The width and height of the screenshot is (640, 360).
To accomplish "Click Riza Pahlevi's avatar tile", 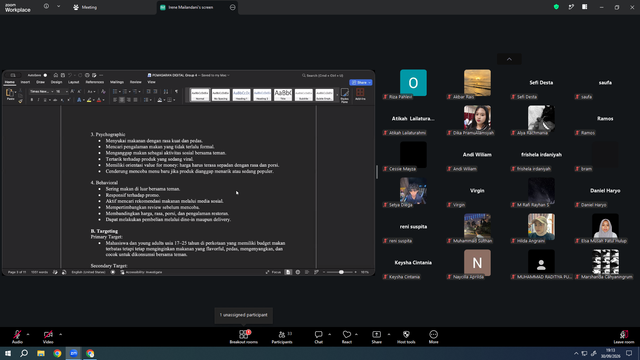I will (x=413, y=83).
